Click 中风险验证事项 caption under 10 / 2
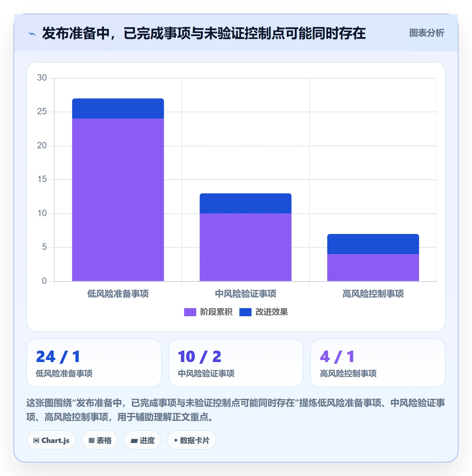 pos(206,374)
